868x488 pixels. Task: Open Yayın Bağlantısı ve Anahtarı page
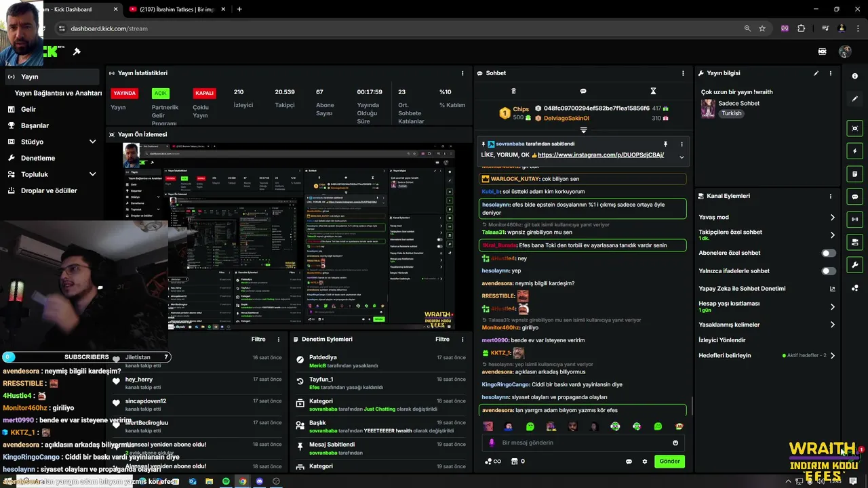point(58,93)
